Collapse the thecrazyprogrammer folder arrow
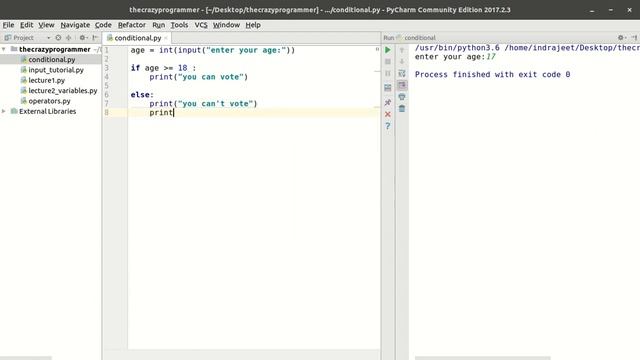The width and height of the screenshot is (640, 360). (4, 49)
